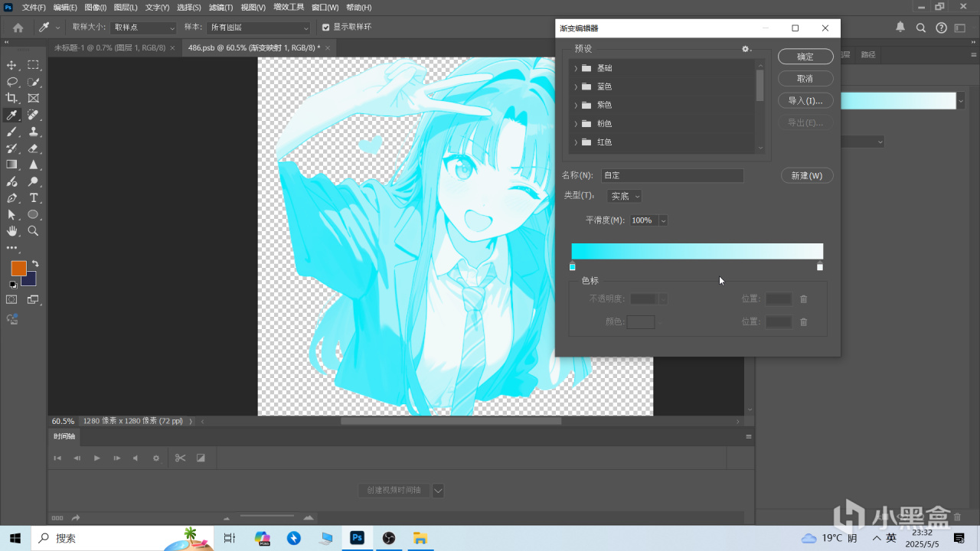Open Task View on the taskbar
The width and height of the screenshot is (980, 551).
230,538
